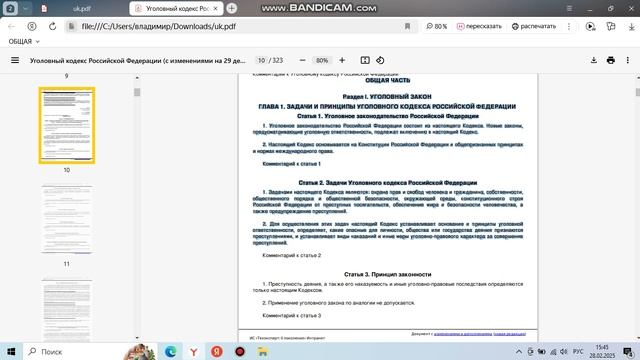Screen dimensions: 640x360
Task: Open Bandicam recorder from taskbar
Action: pyautogui.click(x=240, y=351)
